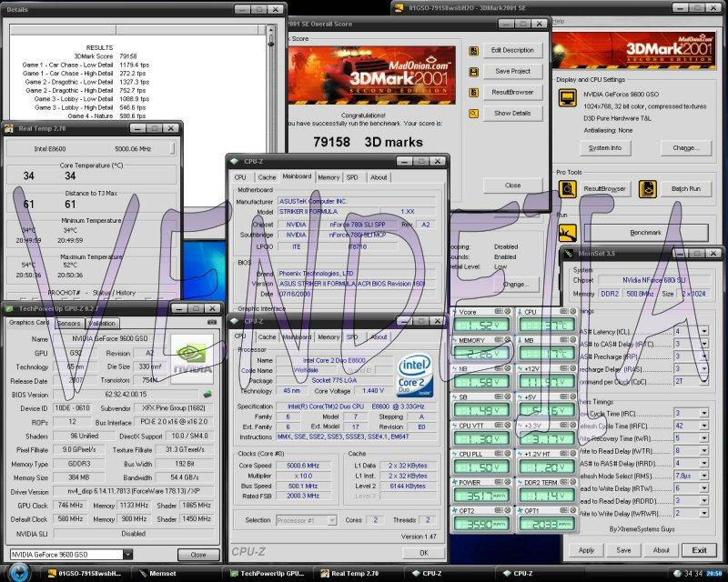Click the Show Details button

tap(512, 113)
